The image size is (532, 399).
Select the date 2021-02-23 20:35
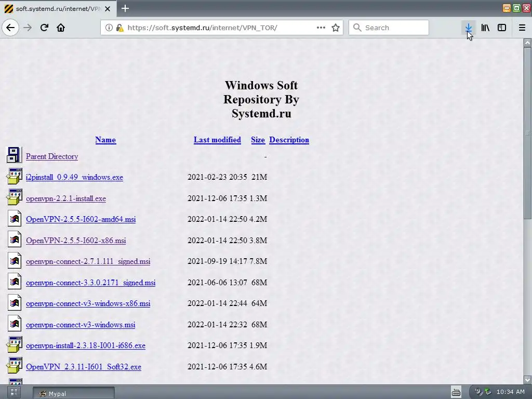[217, 177]
